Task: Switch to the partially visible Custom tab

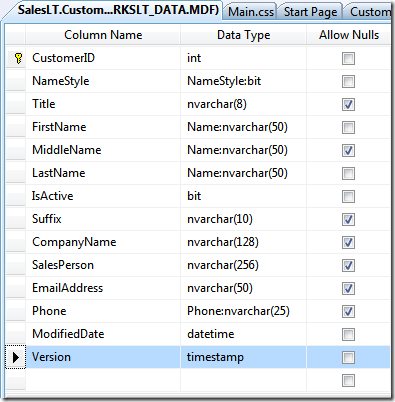Action: tap(369, 12)
